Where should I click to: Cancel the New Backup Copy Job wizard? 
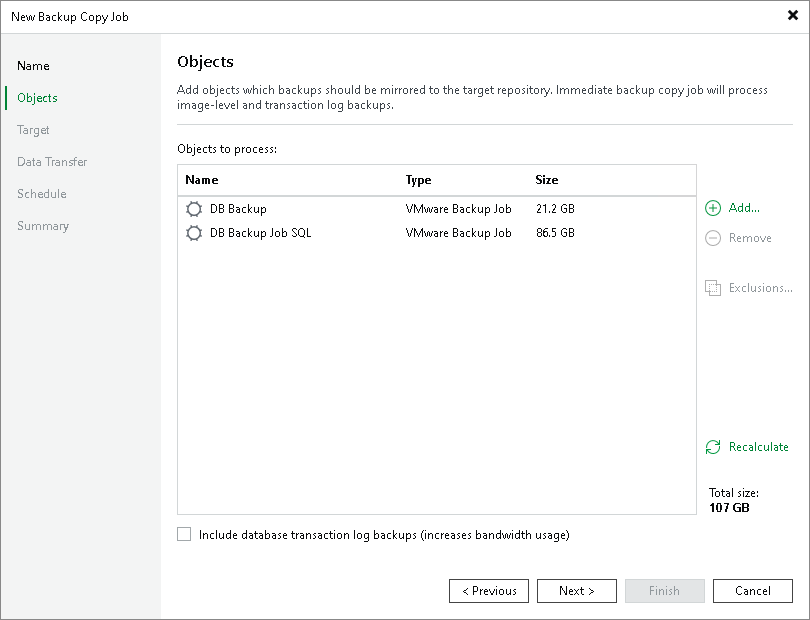[x=753, y=591]
